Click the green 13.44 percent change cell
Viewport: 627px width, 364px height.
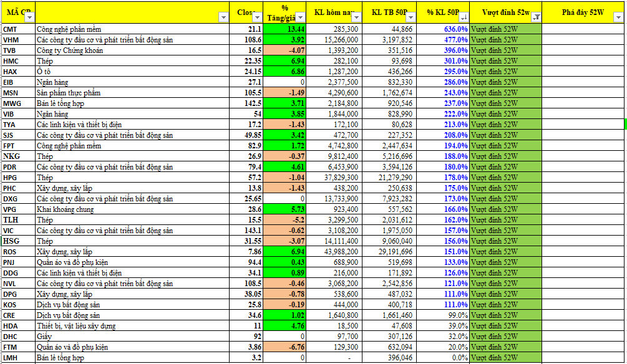click(284, 29)
